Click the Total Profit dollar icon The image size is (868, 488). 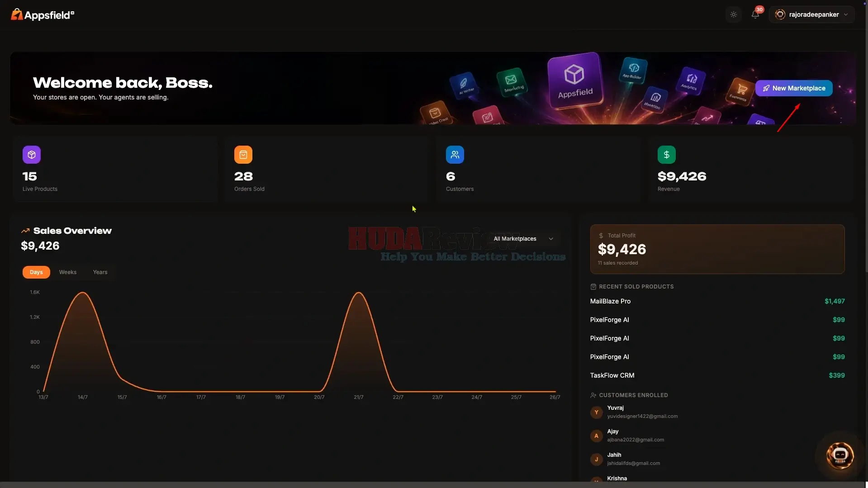coord(601,236)
